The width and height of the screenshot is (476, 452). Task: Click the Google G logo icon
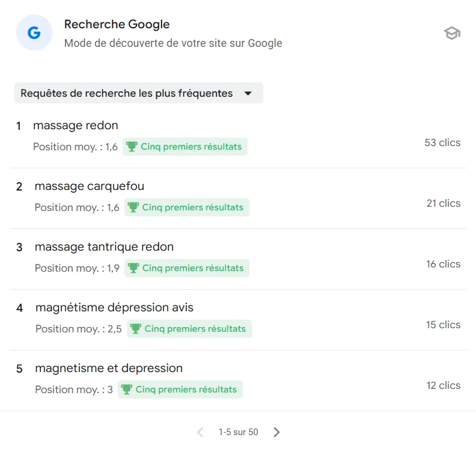pyautogui.click(x=34, y=32)
